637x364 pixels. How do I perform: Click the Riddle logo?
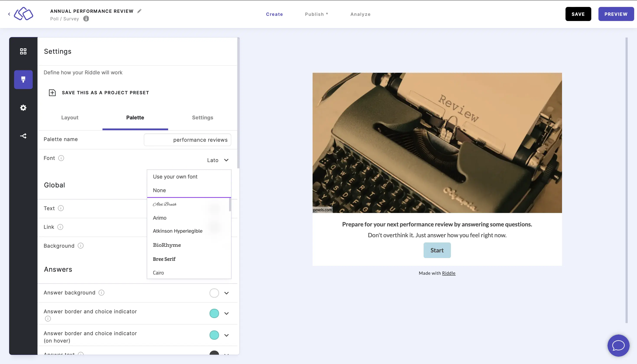23,14
